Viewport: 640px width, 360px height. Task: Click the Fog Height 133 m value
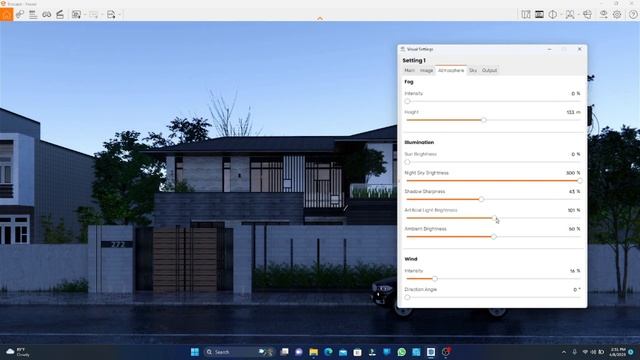[573, 112]
